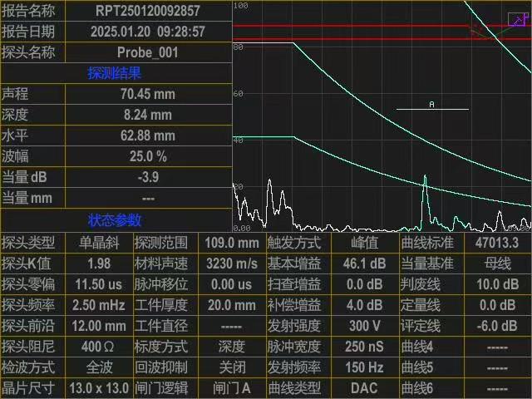This screenshot has width=532, height=399.
Task: Select the gate A marker line
Action: (x=432, y=109)
